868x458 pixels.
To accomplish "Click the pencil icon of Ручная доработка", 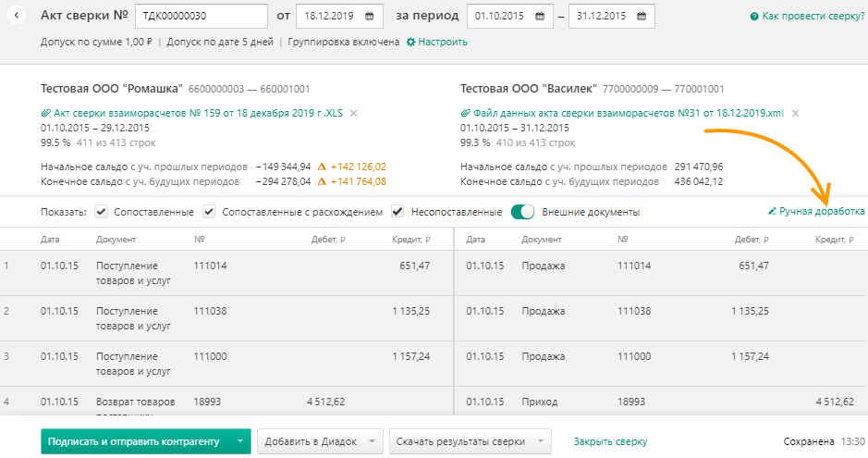I will click(772, 211).
